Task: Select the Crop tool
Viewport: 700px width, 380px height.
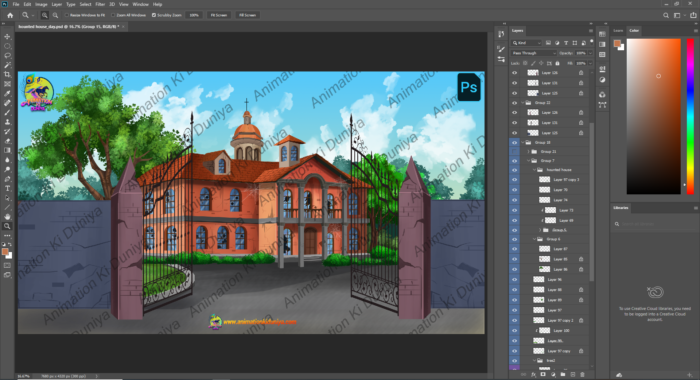Action: click(7, 75)
